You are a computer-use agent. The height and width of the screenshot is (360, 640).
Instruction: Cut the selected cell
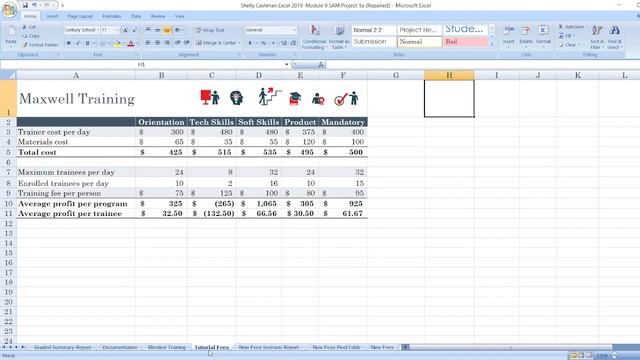[x=29, y=27]
